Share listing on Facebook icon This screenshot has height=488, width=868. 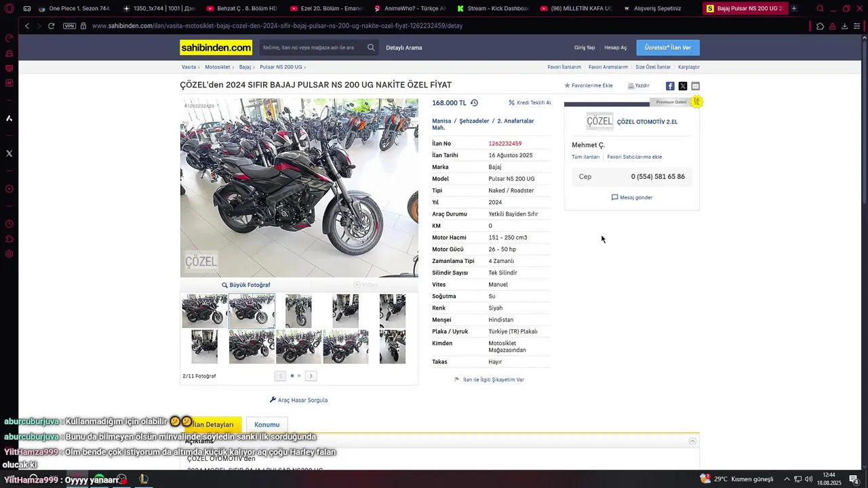tap(670, 86)
